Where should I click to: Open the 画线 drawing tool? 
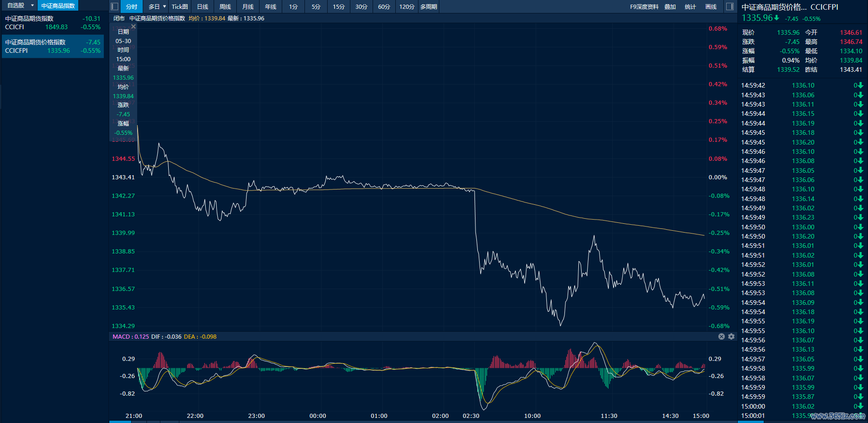coord(711,6)
